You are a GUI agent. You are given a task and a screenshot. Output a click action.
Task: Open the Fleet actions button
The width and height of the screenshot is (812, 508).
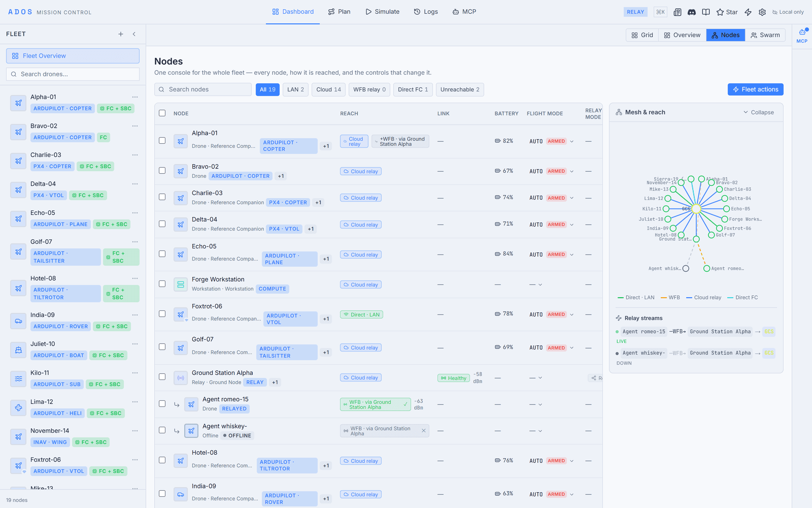tap(756, 89)
